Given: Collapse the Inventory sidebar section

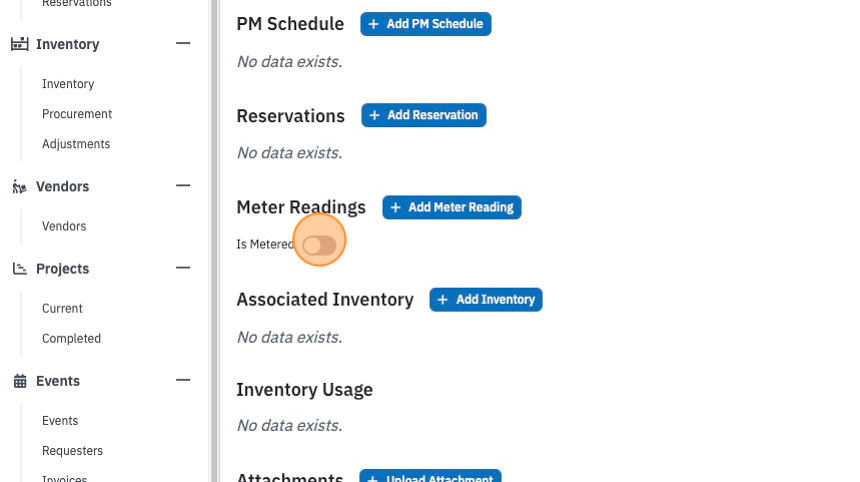Looking at the screenshot, I should coord(183,43).
